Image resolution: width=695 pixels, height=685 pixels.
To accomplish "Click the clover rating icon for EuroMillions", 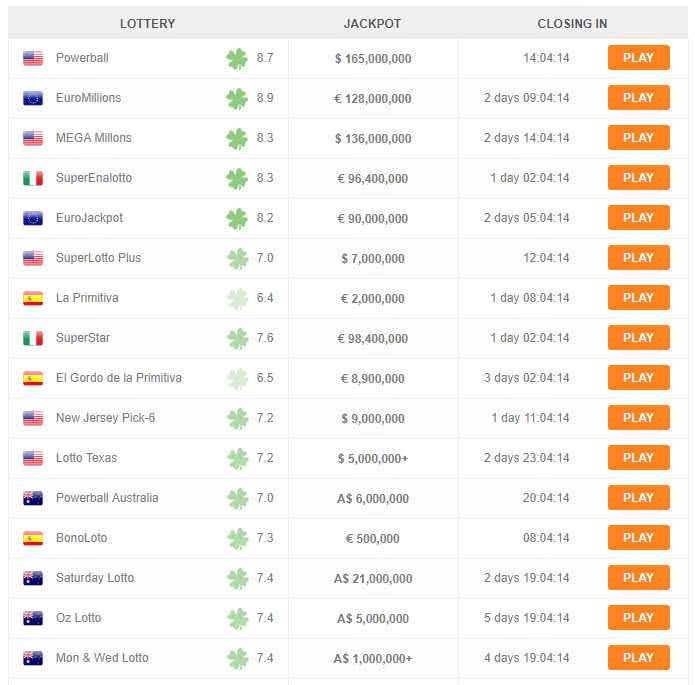I will [237, 98].
